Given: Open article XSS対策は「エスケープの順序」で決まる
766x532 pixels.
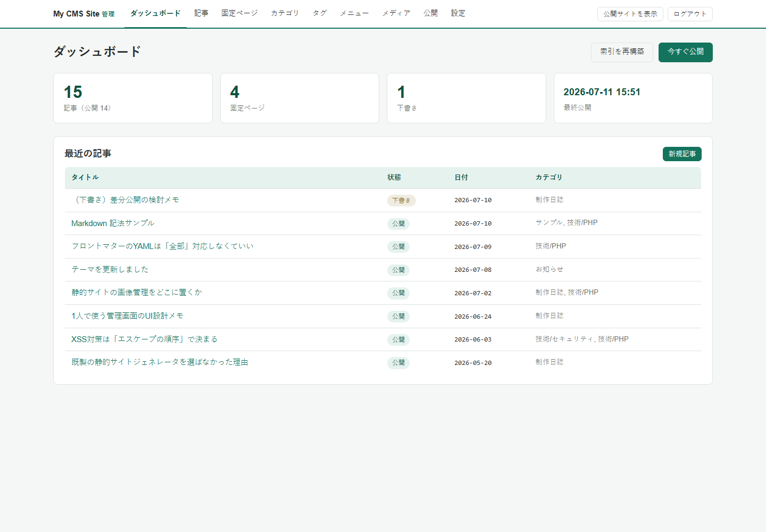Looking at the screenshot, I should point(144,339).
